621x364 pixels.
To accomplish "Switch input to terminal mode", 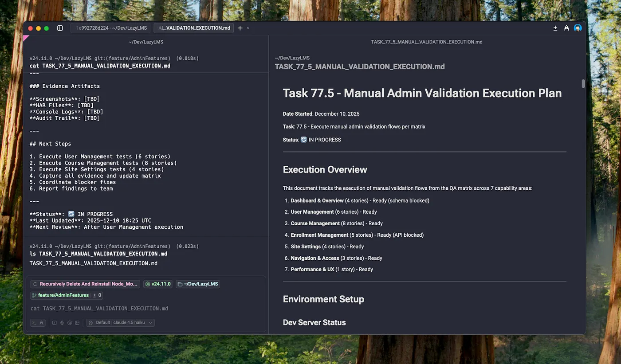I will tap(35, 323).
